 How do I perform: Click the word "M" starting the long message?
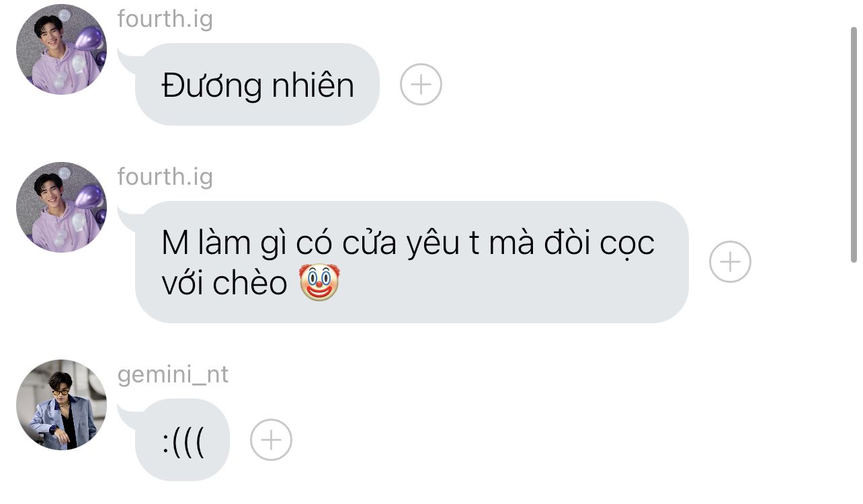tap(175, 243)
